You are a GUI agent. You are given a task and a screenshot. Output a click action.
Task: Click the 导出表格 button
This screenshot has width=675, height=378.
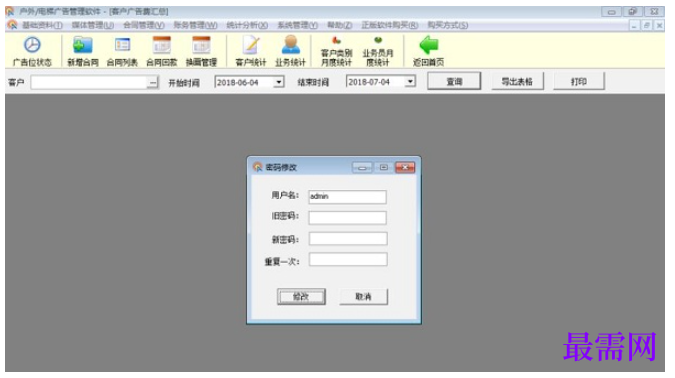coord(517,81)
